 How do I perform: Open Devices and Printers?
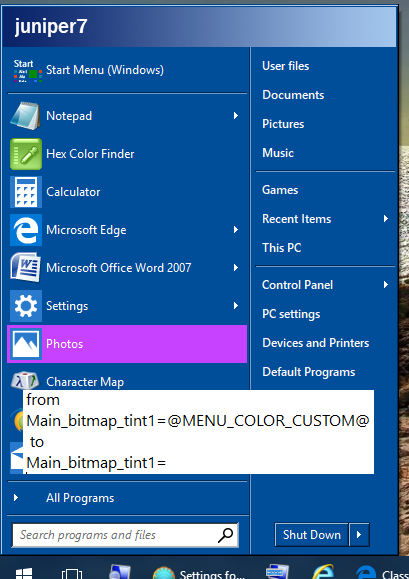coord(316,343)
